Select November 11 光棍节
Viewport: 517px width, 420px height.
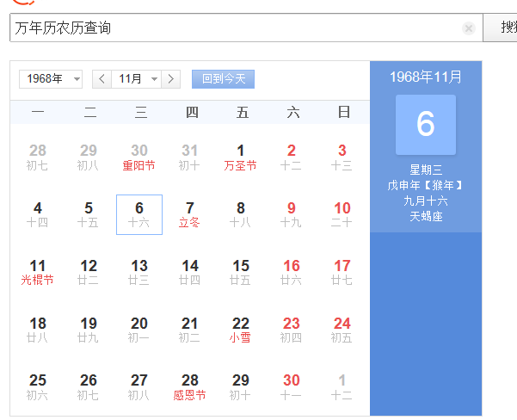click(x=38, y=273)
